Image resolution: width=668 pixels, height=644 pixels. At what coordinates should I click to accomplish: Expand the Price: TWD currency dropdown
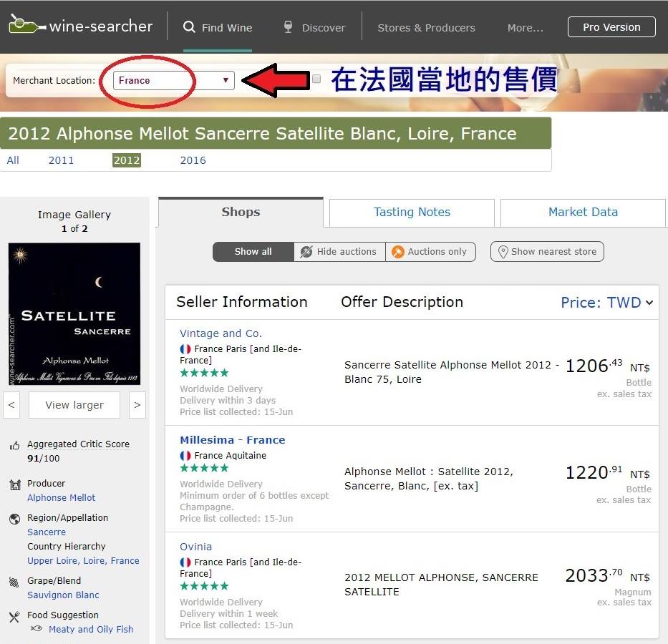coord(606,303)
